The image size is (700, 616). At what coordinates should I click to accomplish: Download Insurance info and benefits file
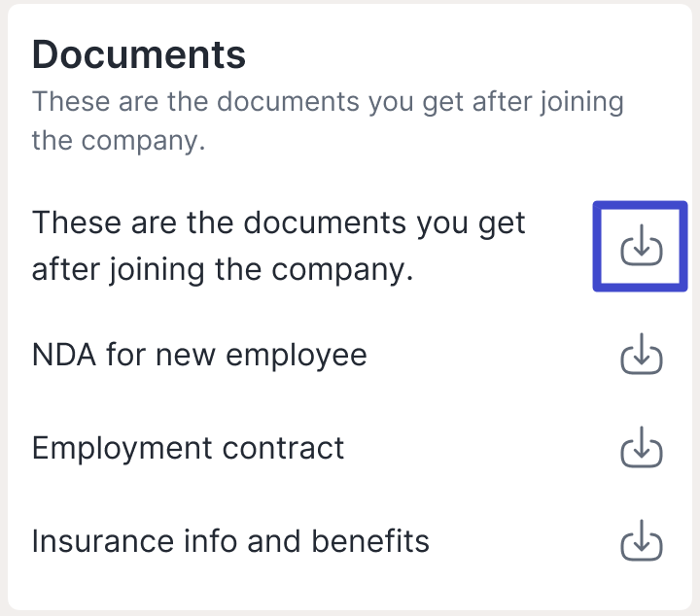point(642,541)
